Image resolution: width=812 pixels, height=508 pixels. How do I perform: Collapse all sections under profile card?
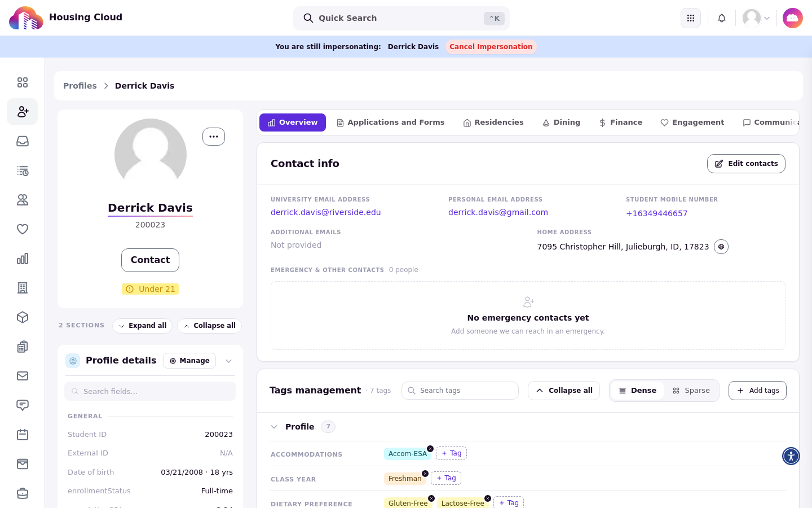pos(209,326)
